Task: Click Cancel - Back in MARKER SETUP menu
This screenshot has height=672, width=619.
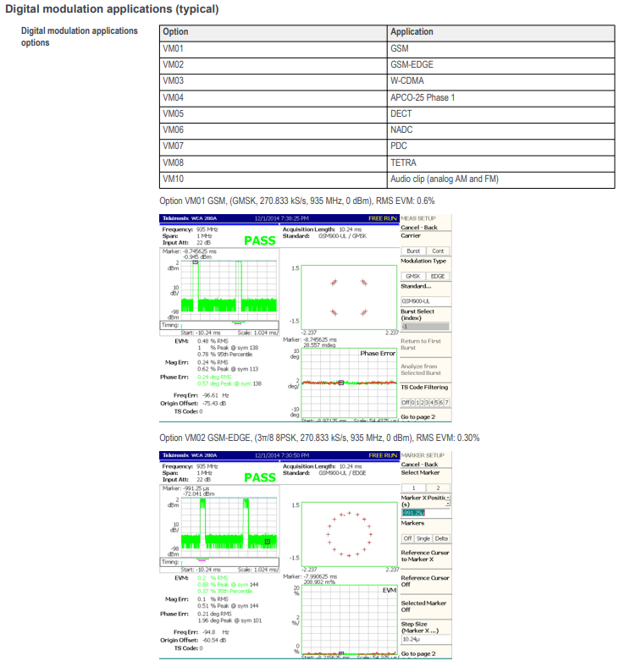Action: 419,465
